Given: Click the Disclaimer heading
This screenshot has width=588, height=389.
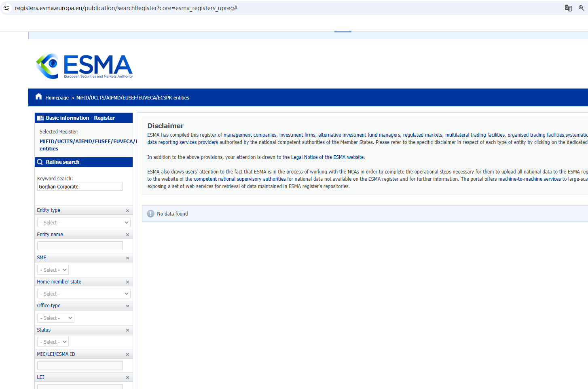Looking at the screenshot, I should [165, 126].
